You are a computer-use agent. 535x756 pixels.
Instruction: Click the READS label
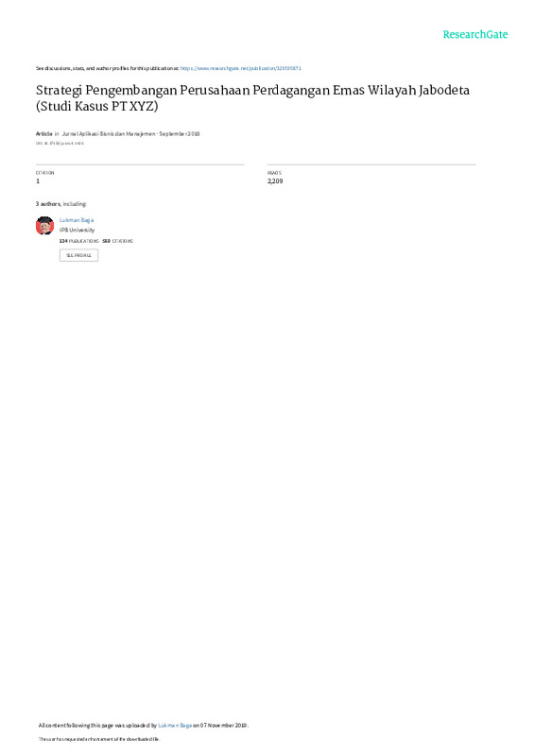click(x=274, y=173)
